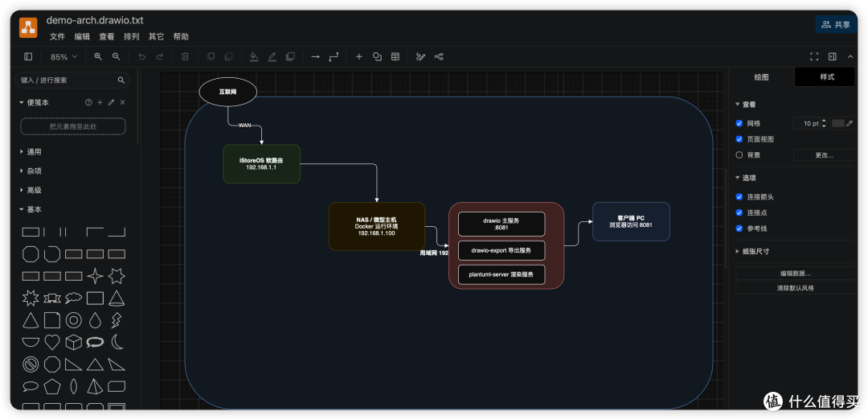The image size is (868, 420).
Task: Pick the cloud callout shape
Action: 74,298
